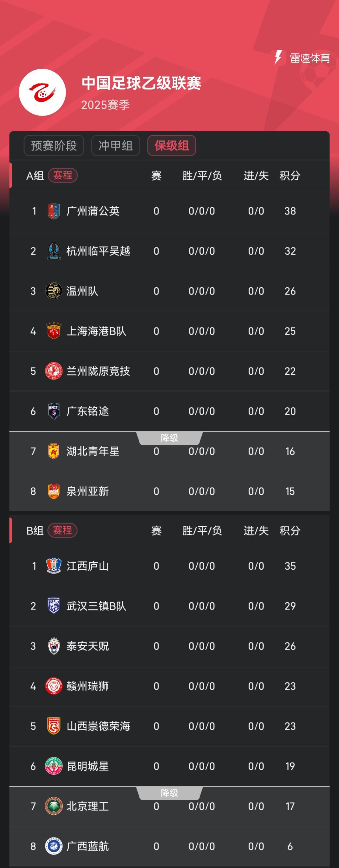The image size is (339, 868).
Task: Open the 兰州陇原竞技 team name
Action: 98,371
